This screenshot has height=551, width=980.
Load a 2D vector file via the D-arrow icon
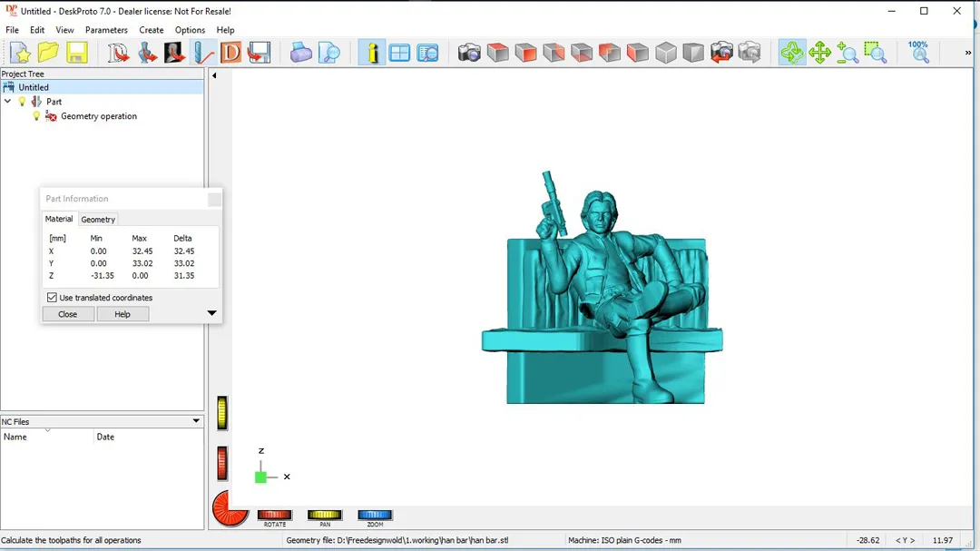(118, 53)
